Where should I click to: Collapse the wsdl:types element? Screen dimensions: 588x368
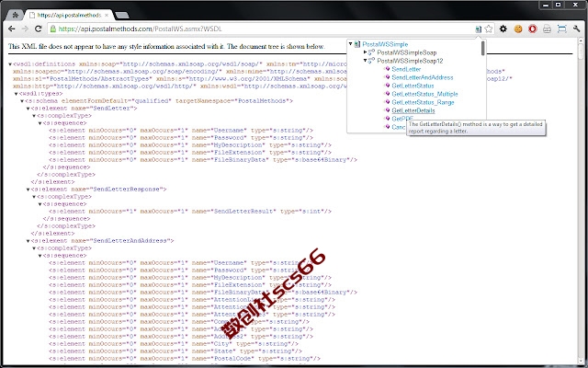coord(17,94)
